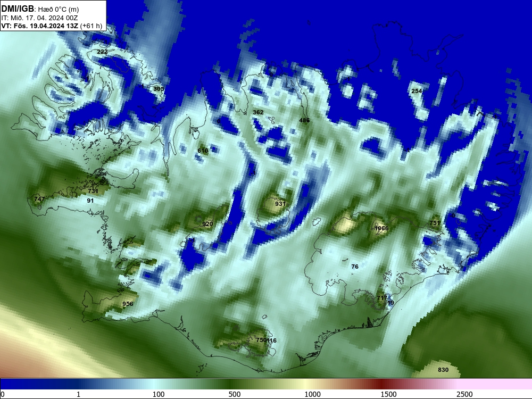Select the 920 height value

click(207, 224)
